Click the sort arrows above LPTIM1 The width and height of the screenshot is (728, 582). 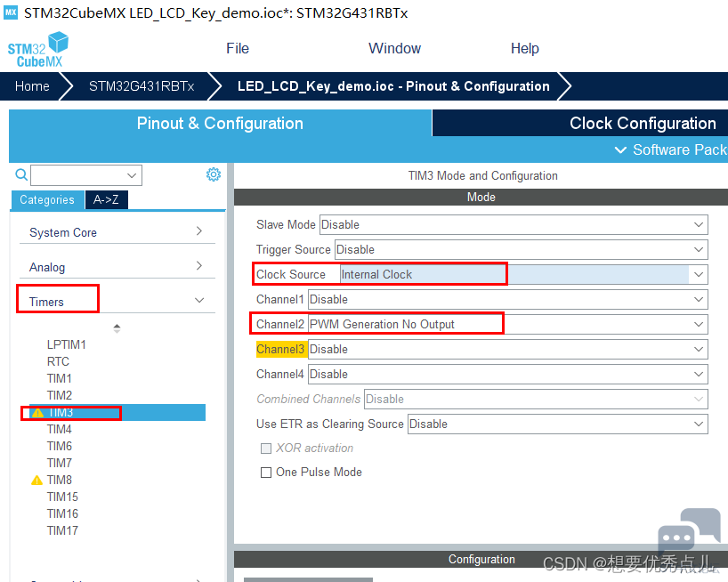[x=117, y=328]
